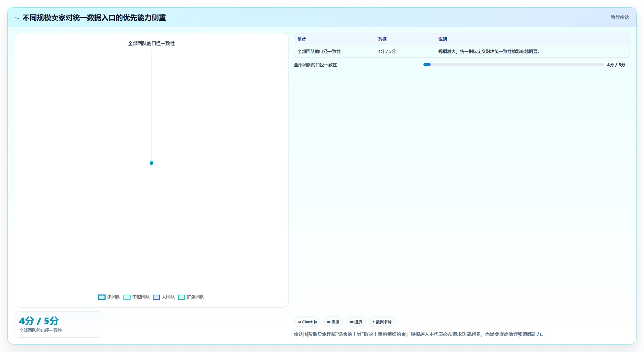Click the 数据卡片 chip

click(382, 322)
